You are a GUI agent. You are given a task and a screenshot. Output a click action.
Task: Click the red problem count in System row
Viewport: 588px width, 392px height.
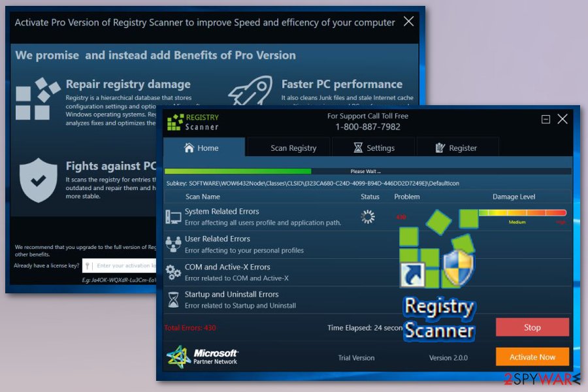[x=401, y=217]
